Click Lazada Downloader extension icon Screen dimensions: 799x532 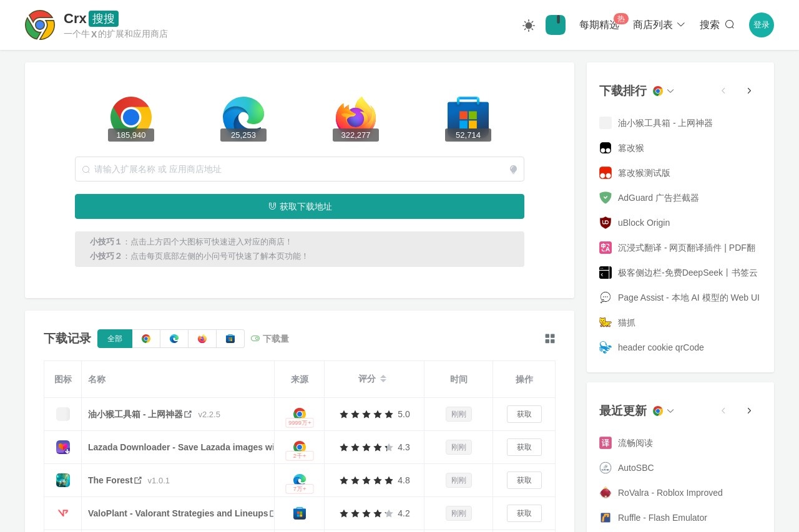(63, 447)
